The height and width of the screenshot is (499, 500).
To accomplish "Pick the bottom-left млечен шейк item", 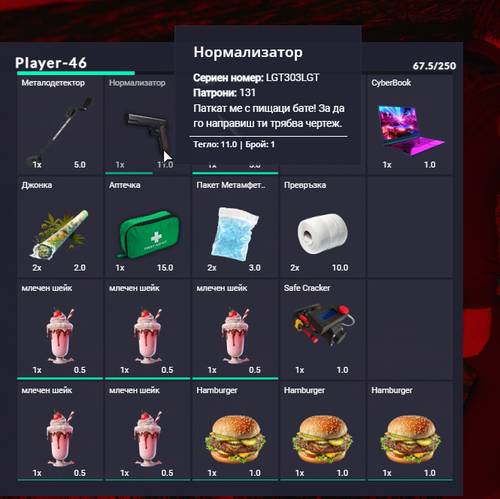I will [x=60, y=432].
